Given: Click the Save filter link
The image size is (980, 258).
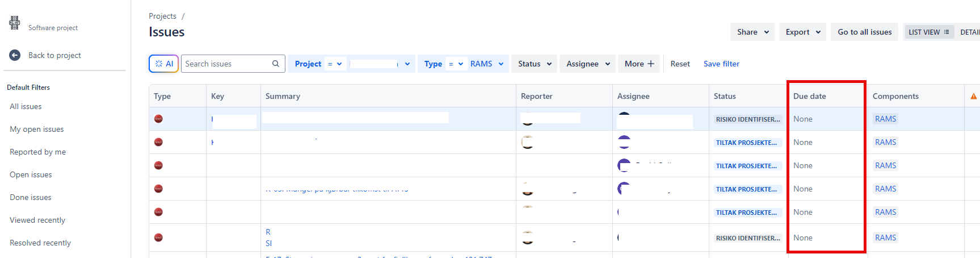Looking at the screenshot, I should click(x=721, y=64).
